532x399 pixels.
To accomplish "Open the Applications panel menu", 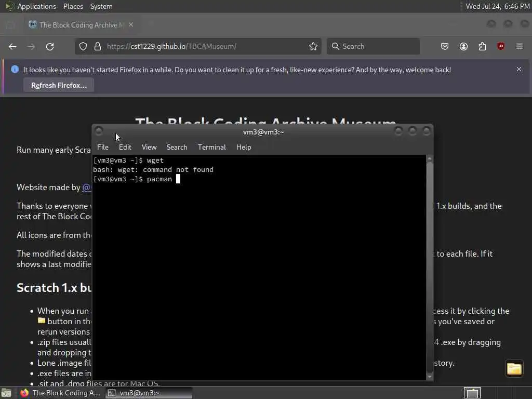I will (37, 6).
